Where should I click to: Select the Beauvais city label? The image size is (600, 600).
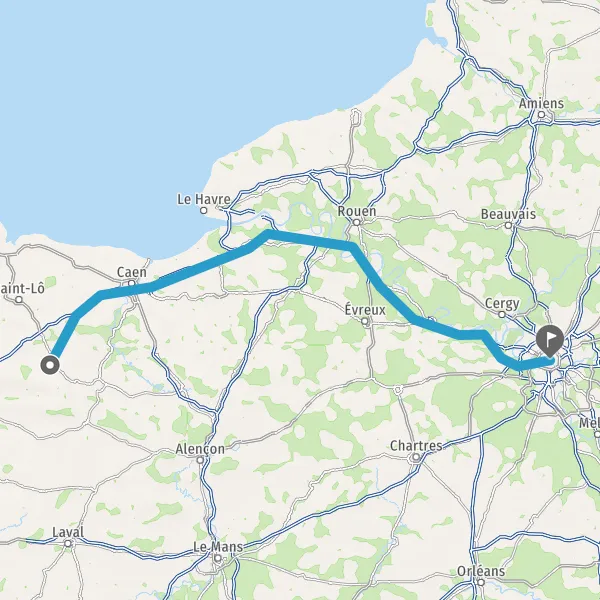[x=508, y=214]
